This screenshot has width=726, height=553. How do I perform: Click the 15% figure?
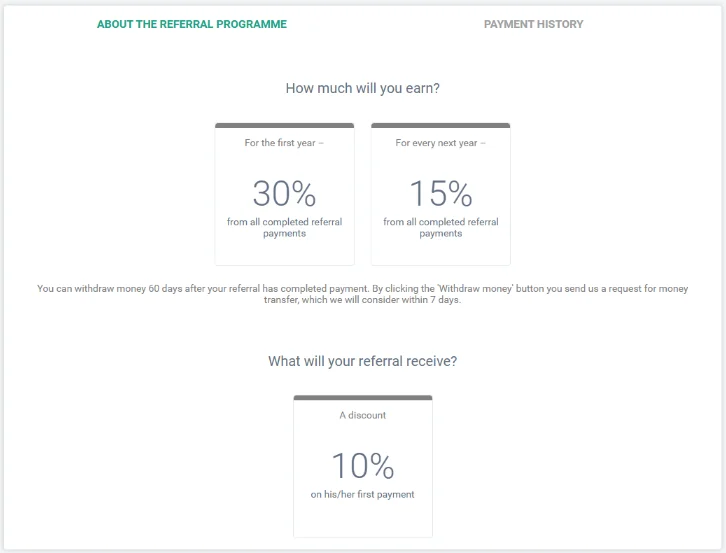point(440,192)
